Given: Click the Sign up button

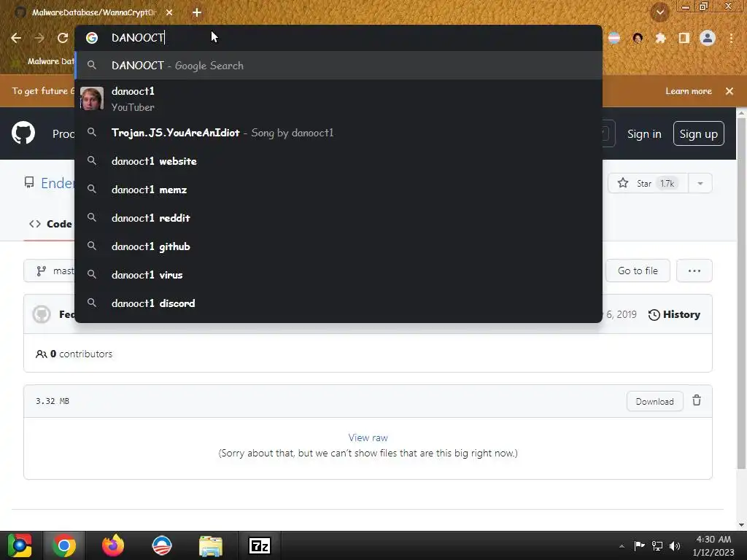Looking at the screenshot, I should [x=698, y=134].
